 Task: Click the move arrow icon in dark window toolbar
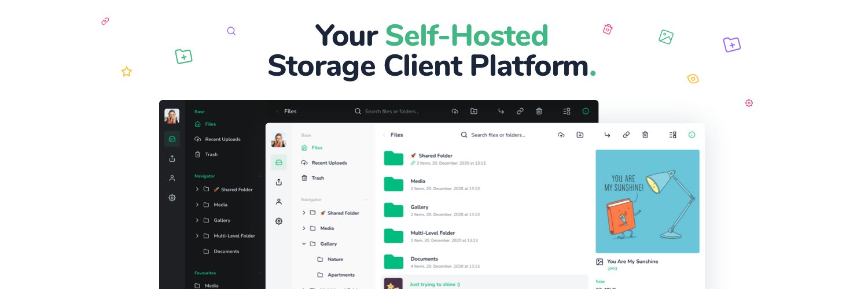click(501, 111)
